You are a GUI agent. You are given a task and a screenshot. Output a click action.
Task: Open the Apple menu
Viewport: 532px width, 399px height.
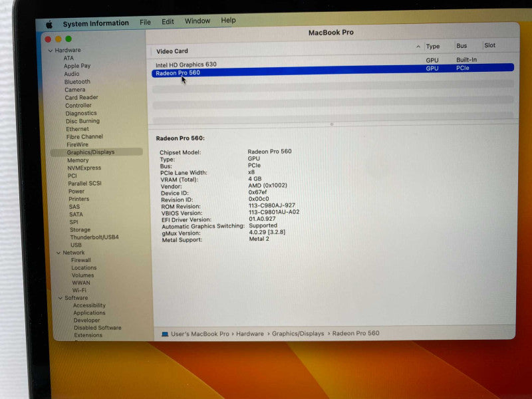[49, 25]
